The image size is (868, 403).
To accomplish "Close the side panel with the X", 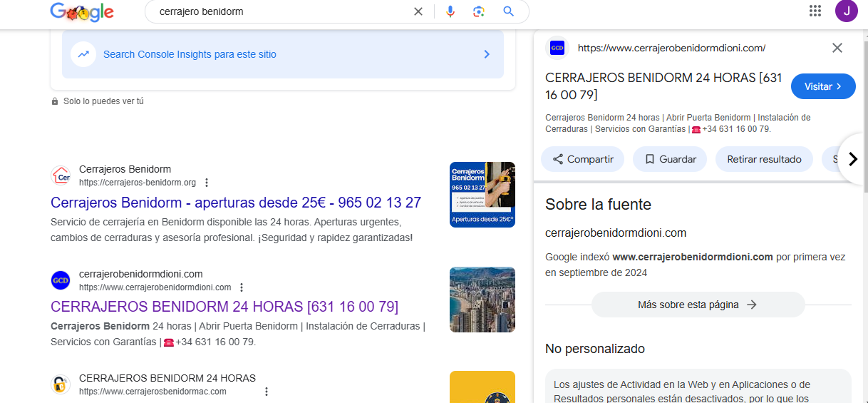I will pos(837,48).
